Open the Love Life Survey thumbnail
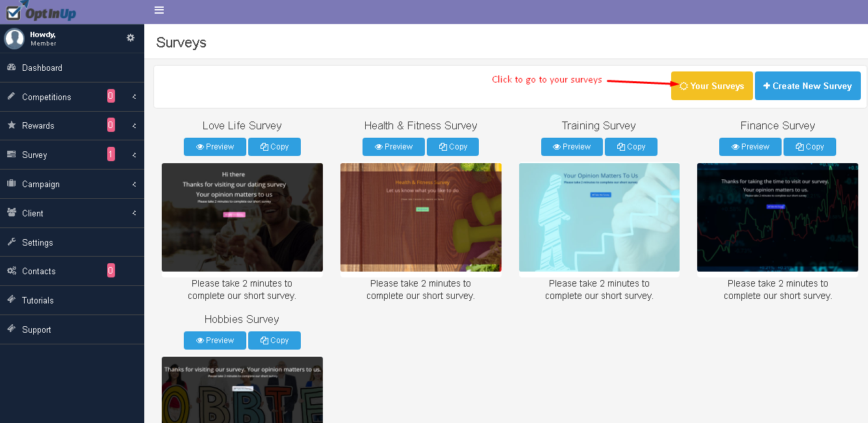 (x=242, y=217)
